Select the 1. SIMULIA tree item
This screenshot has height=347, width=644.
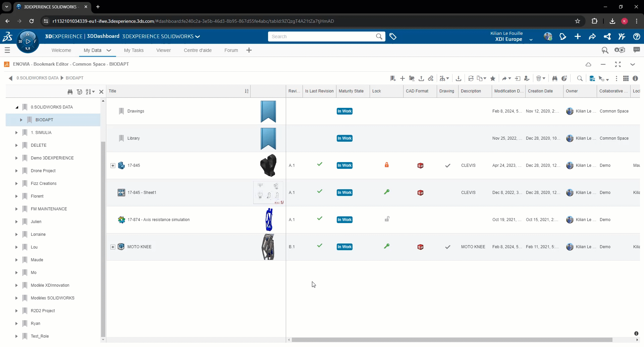coord(41,133)
